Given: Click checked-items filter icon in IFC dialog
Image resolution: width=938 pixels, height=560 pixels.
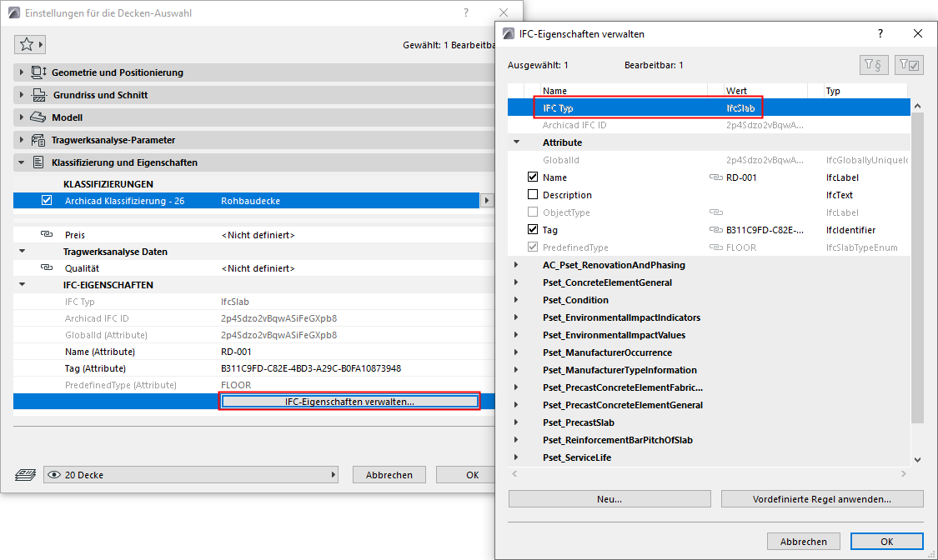Looking at the screenshot, I should coord(910,64).
